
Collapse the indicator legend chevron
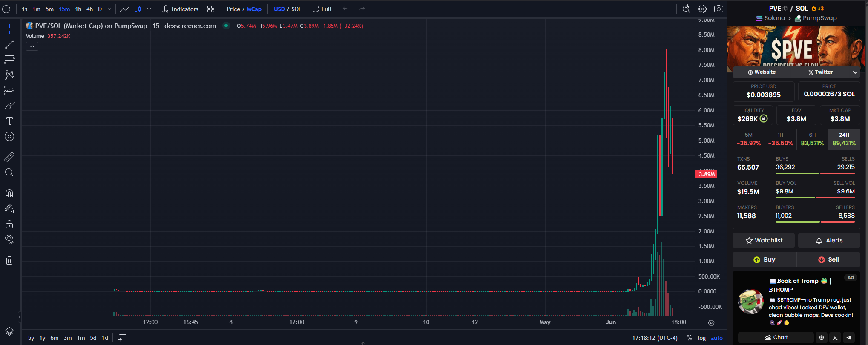32,46
